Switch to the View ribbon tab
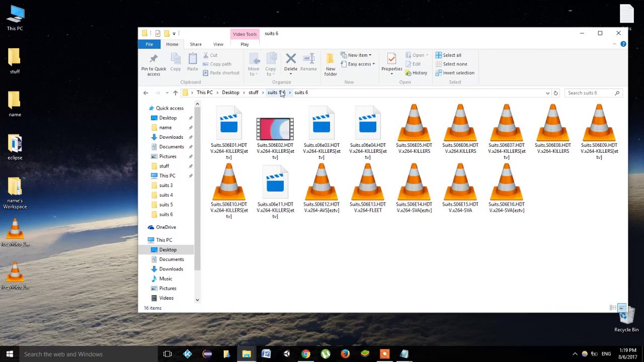Image resolution: width=644 pixels, height=362 pixels. click(x=218, y=44)
